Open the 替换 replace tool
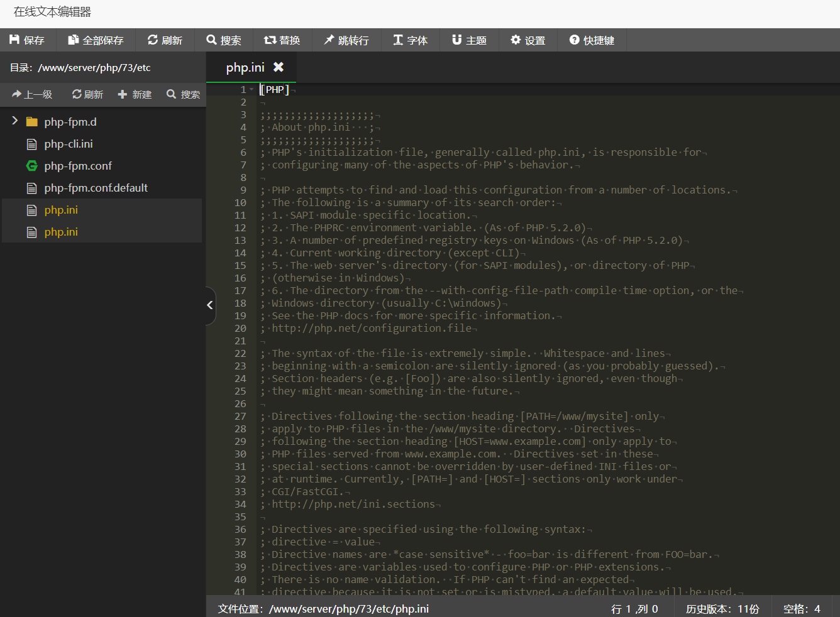The image size is (840, 617). (282, 40)
